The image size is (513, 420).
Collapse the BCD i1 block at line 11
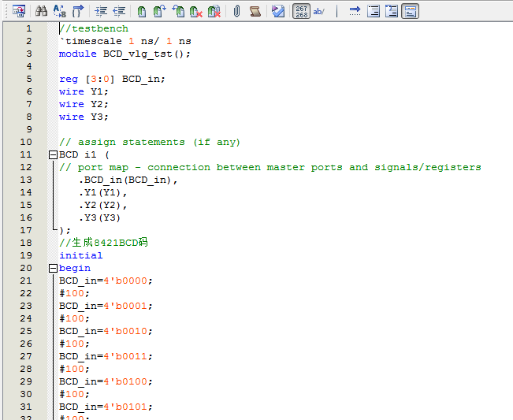[53, 154]
